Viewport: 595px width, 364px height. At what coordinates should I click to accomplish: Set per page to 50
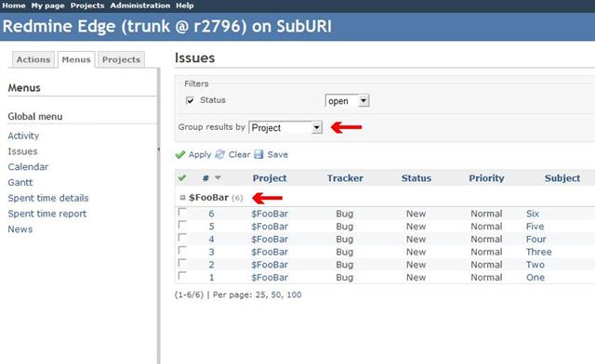coord(276,294)
